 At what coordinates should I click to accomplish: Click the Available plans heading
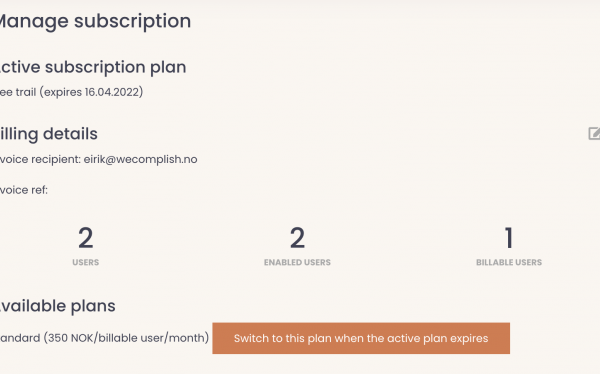tap(57, 306)
